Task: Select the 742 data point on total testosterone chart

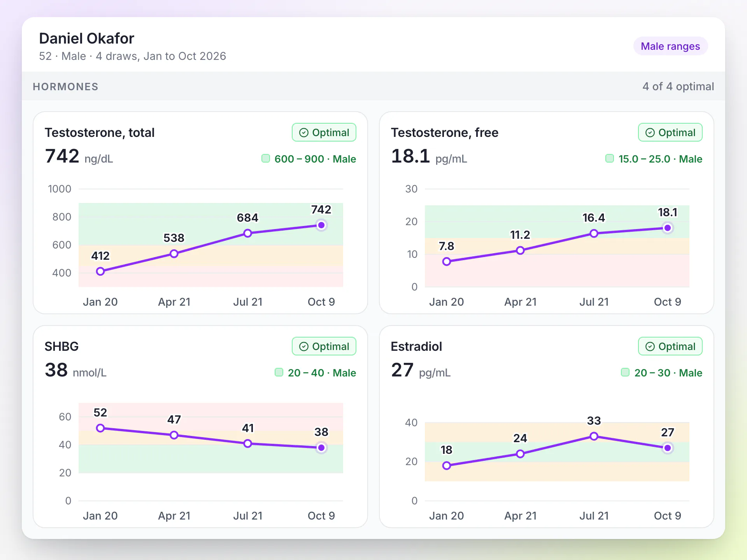Action: pyautogui.click(x=321, y=225)
